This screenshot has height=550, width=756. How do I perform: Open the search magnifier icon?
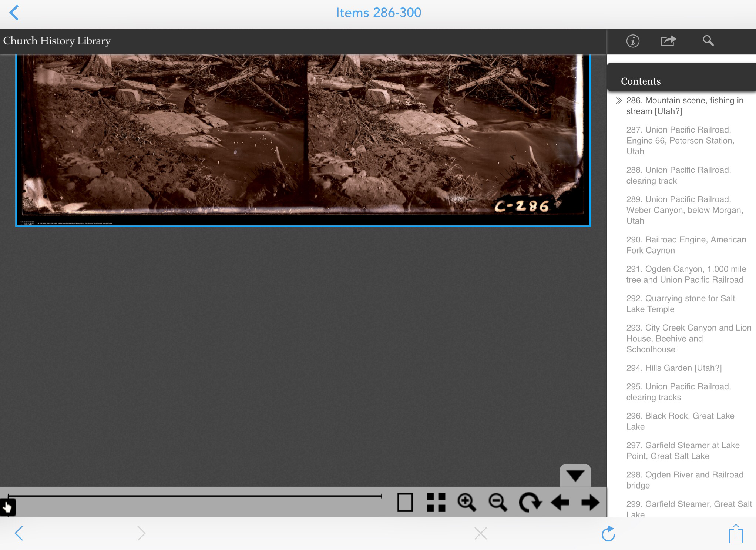click(x=708, y=41)
